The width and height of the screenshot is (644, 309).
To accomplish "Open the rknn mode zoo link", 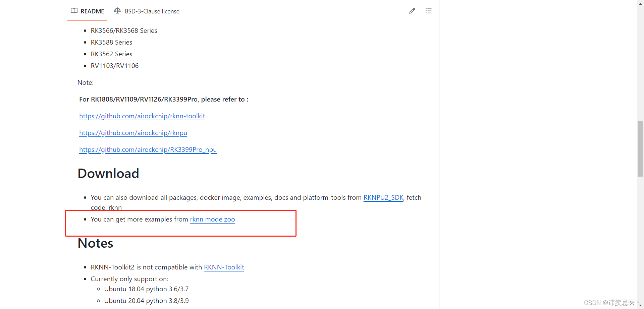I will pyautogui.click(x=212, y=219).
